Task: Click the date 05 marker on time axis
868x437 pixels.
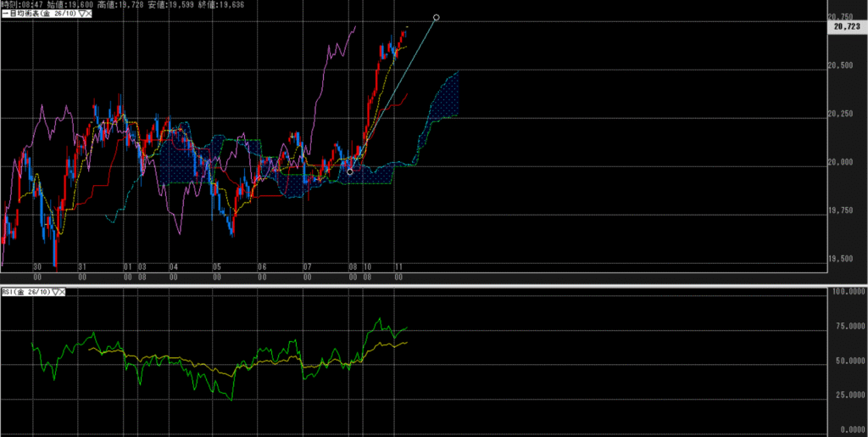Action: click(217, 266)
